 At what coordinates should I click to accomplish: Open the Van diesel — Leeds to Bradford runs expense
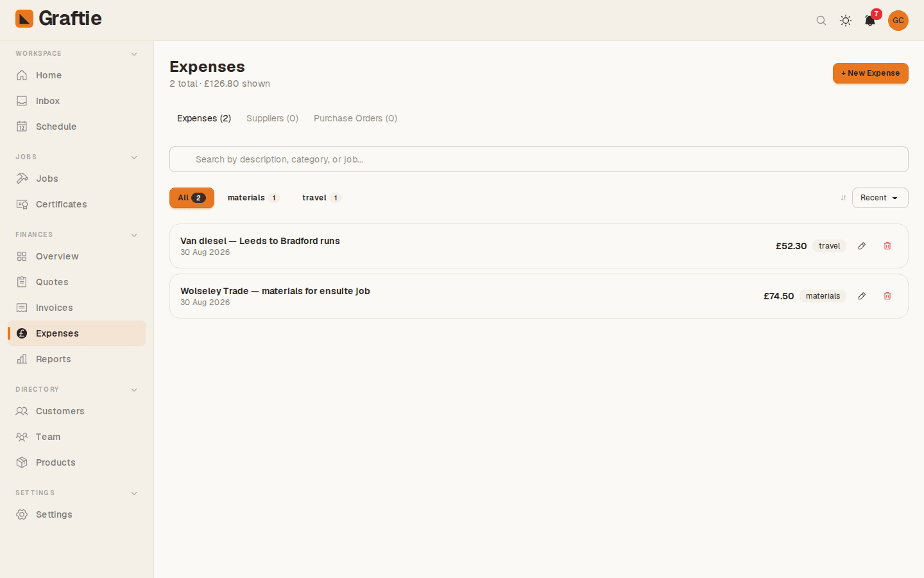tap(539, 246)
